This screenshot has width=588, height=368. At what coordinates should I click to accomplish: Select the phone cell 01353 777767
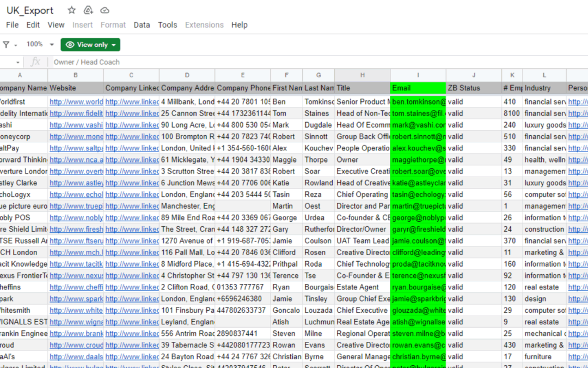click(x=243, y=287)
